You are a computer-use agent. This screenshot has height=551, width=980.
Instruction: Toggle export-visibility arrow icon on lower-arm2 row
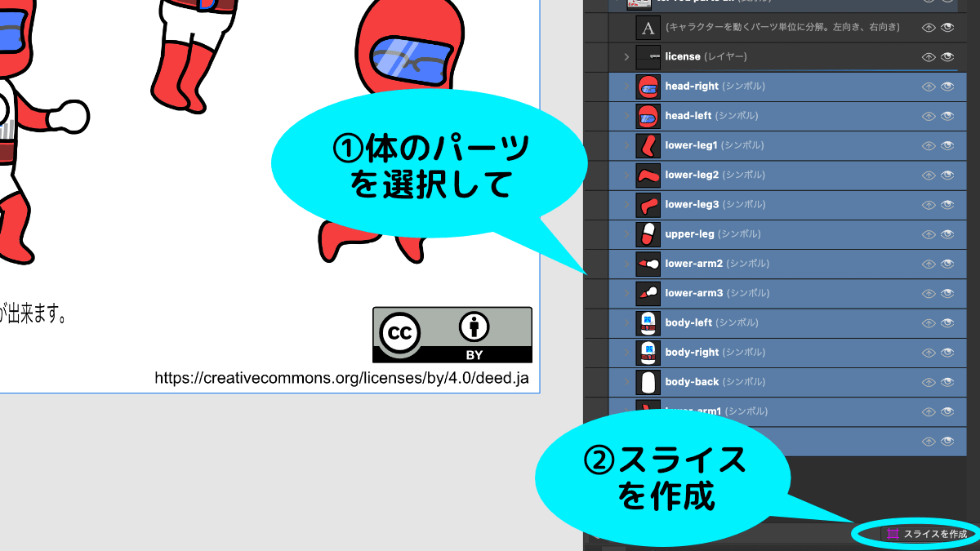pyautogui.click(x=929, y=264)
